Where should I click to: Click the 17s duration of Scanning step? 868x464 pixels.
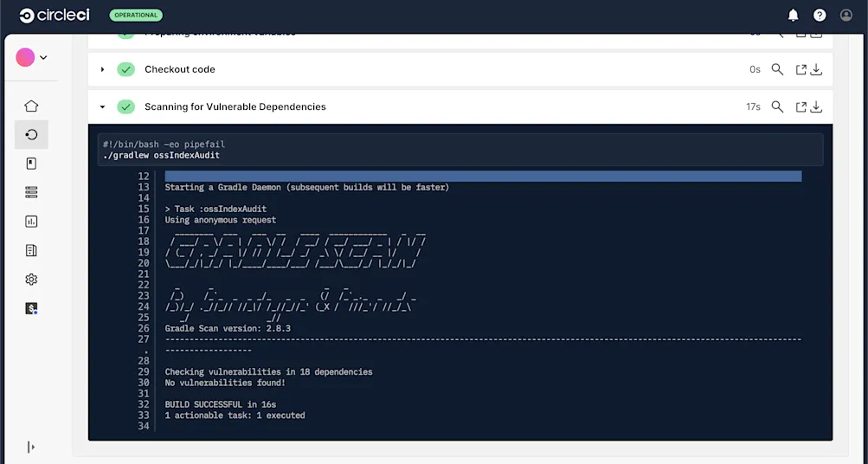[754, 106]
